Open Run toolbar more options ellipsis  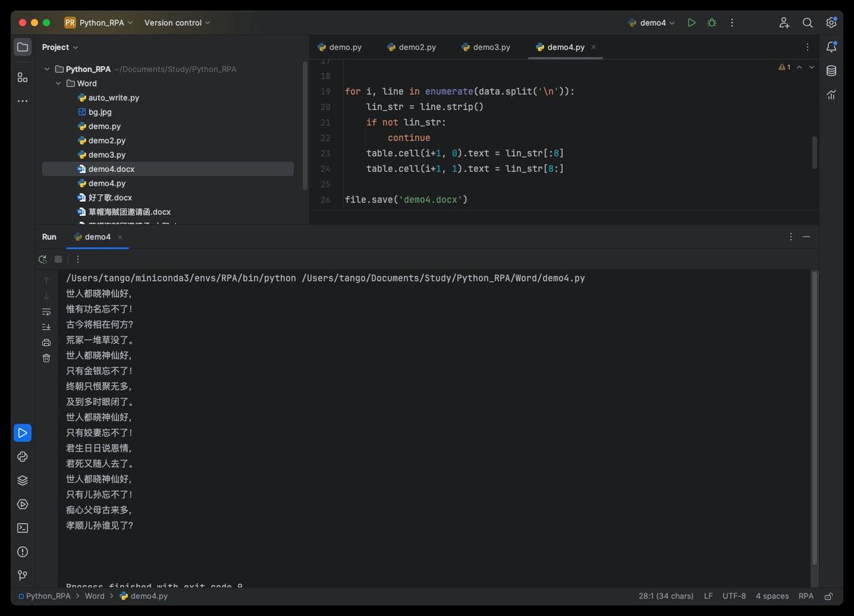78,259
